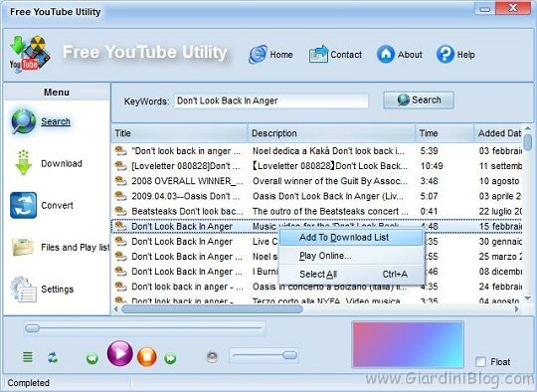537x392 pixels.
Task: Click the video icon of '2008 OVERALL WINNER' row
Action: (x=120, y=181)
